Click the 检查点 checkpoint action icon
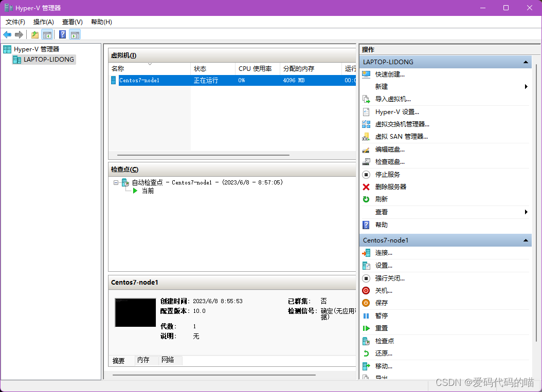The width and height of the screenshot is (542, 392). point(366,341)
